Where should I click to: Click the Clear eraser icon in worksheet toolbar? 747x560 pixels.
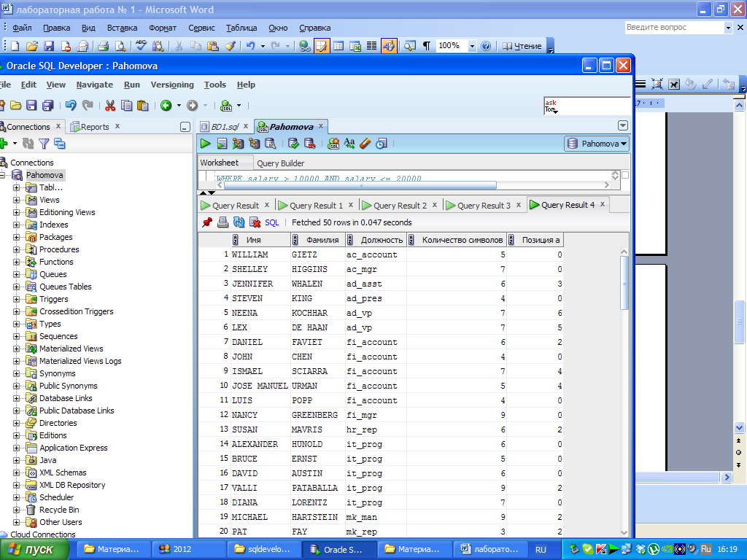coord(365,144)
